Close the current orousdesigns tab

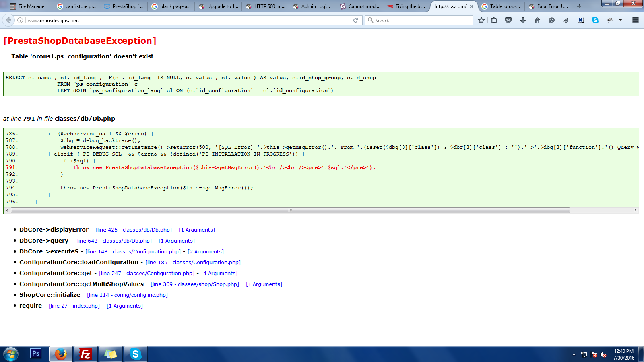tap(472, 6)
